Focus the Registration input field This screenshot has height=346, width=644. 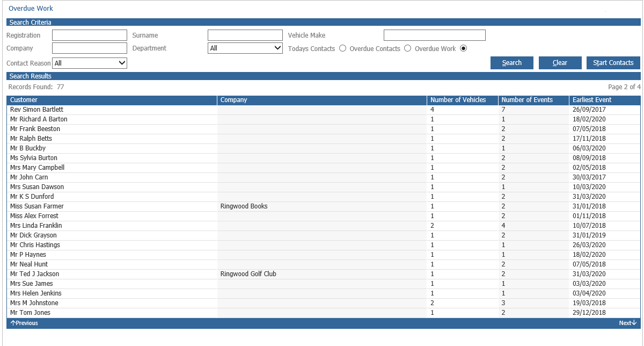click(x=90, y=35)
